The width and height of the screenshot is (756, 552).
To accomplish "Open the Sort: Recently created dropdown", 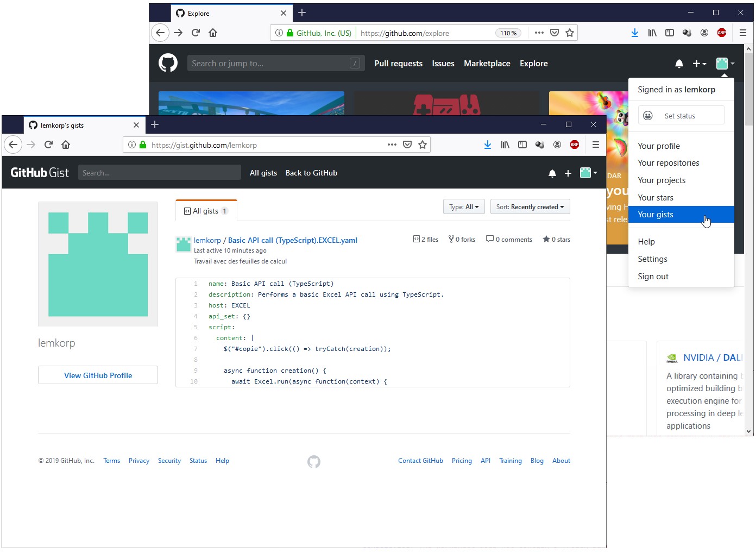I will click(530, 207).
